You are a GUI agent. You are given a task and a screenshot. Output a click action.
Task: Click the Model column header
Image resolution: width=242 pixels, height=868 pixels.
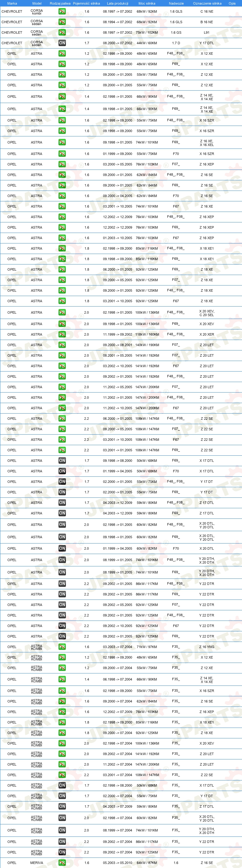coord(37,3)
